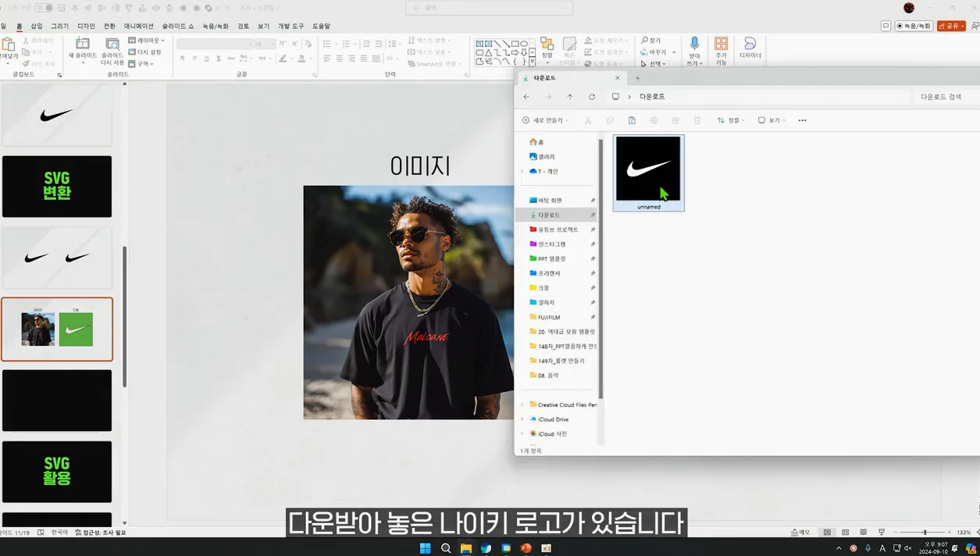The image size is (980, 556).
Task: Open taskbar Search magnifier icon
Action: tap(446, 548)
